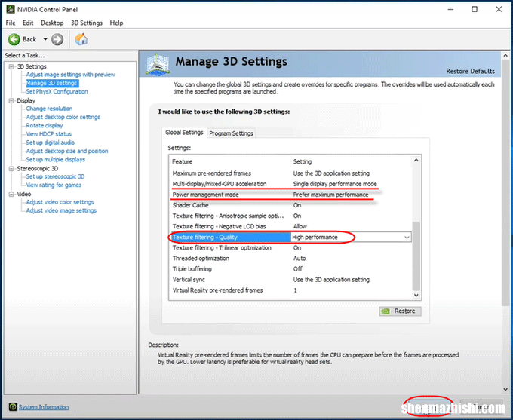Viewport: 513px width, 420px height.
Task: Collapse the Video tree node
Action: [x=11, y=195]
